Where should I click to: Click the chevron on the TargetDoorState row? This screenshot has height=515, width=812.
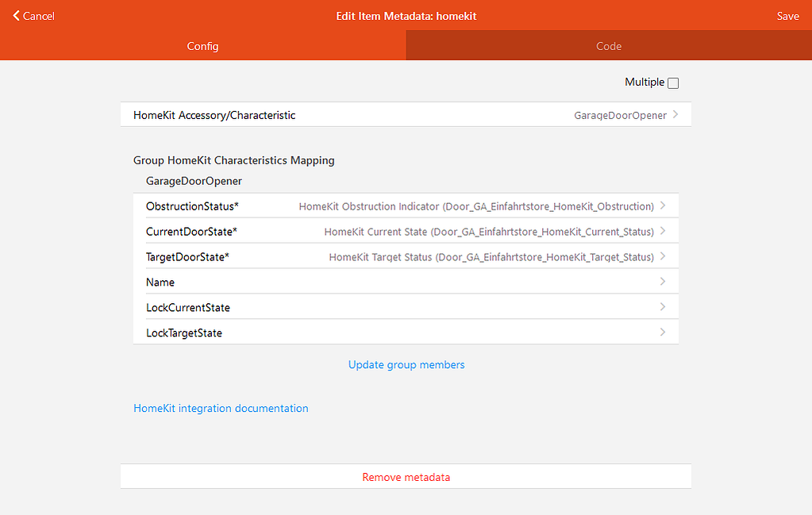(663, 256)
